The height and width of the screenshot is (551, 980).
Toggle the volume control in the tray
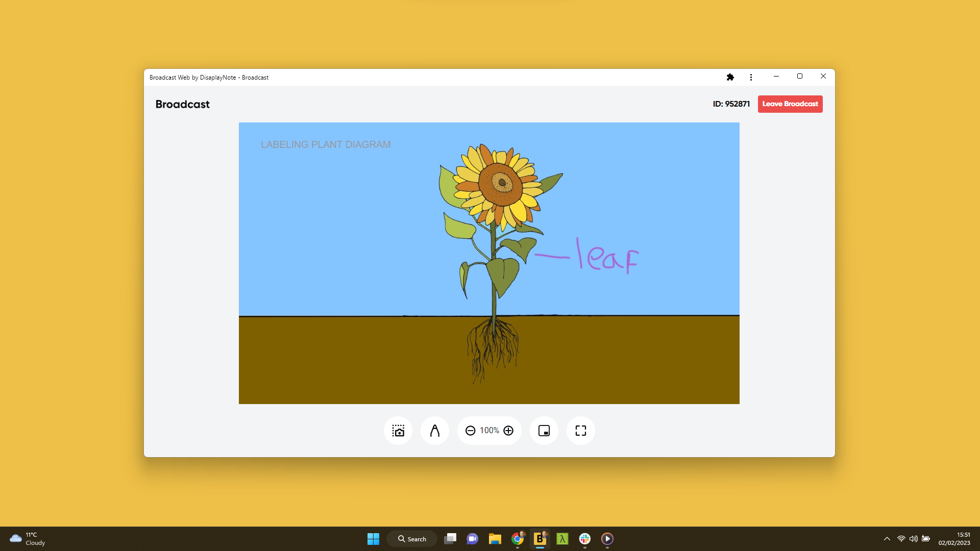tap(913, 539)
